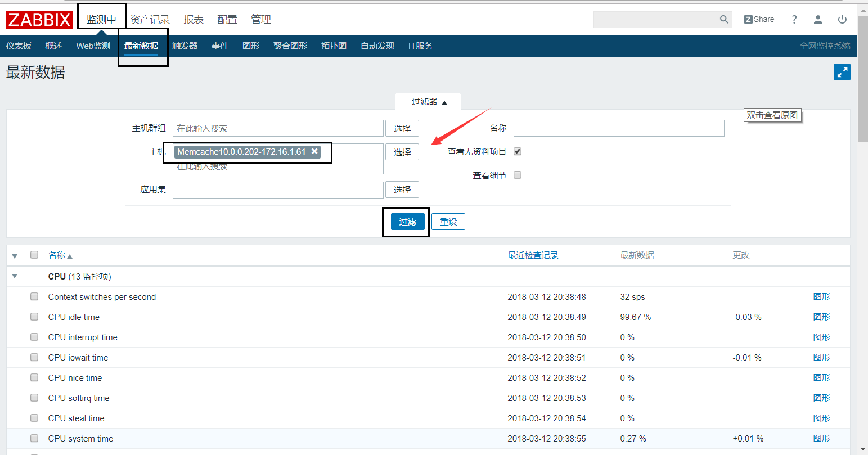Check CPU steal time row
This screenshot has height=455, width=868.
tap(34, 418)
